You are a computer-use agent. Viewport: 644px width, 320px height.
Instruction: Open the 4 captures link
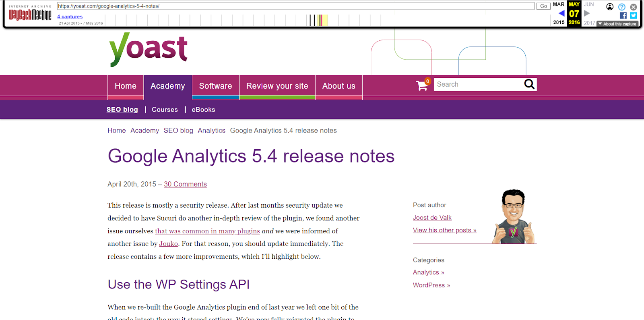70,17
